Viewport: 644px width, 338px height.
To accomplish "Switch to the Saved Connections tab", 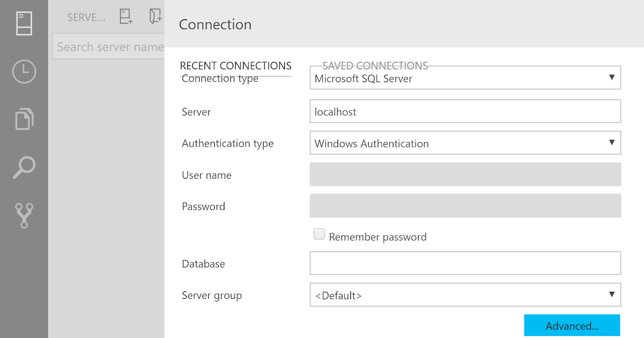I will 375,65.
